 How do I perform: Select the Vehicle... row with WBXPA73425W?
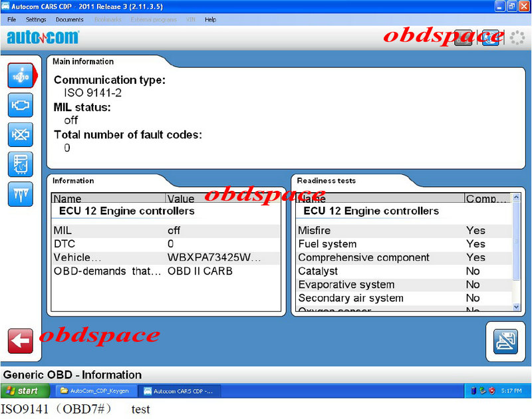[166, 257]
